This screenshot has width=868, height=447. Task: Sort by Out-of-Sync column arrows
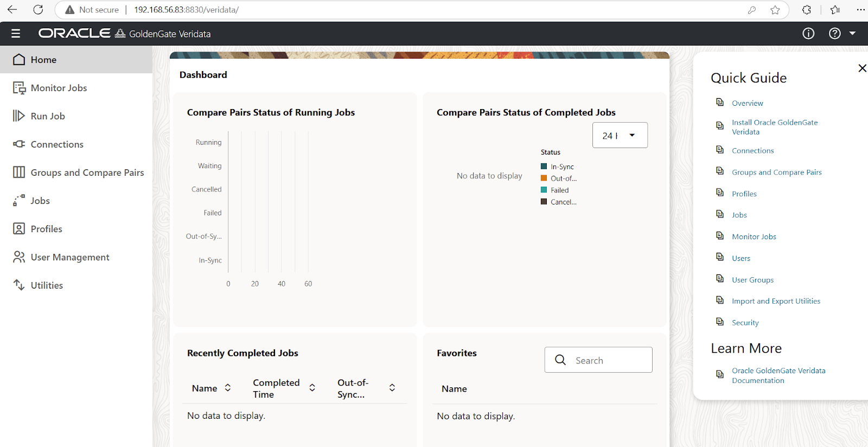coord(392,387)
